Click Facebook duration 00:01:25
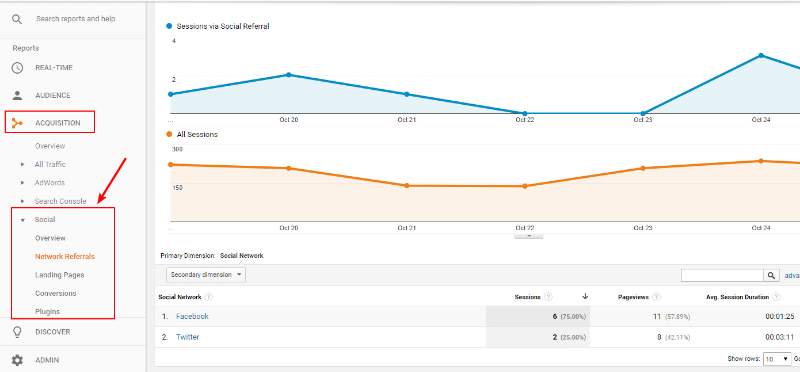 click(x=780, y=316)
